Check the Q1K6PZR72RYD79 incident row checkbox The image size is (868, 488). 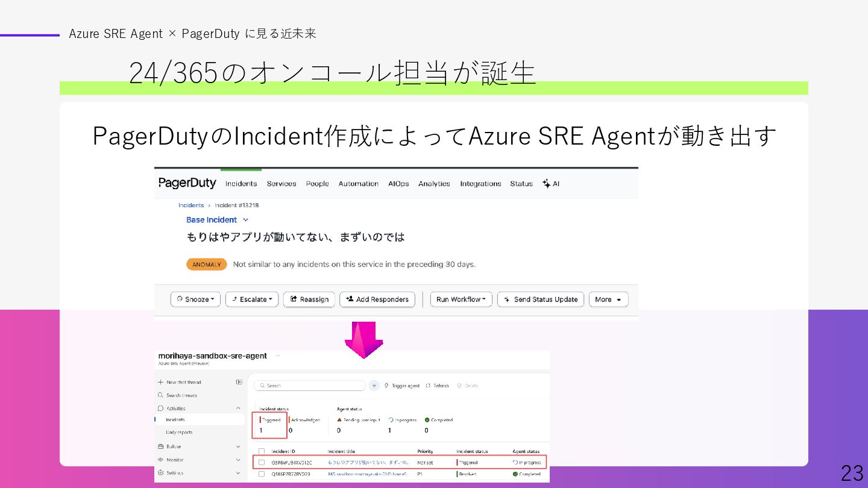262,474
